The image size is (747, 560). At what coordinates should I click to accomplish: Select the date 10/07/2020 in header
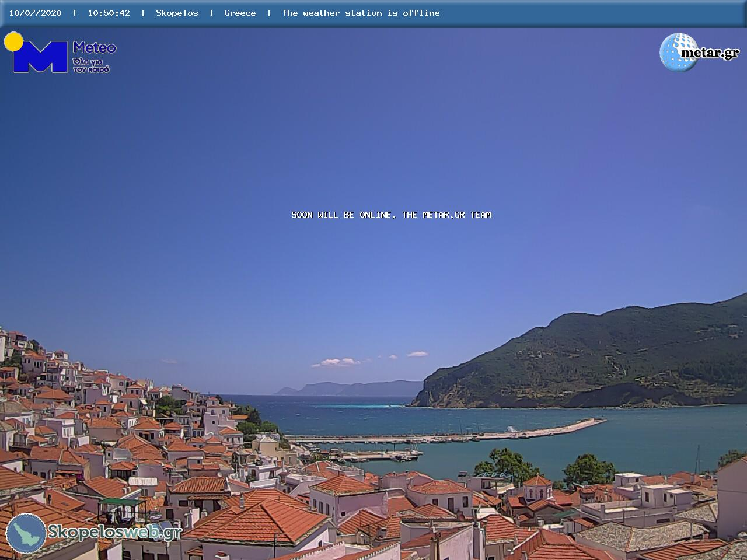click(x=35, y=13)
